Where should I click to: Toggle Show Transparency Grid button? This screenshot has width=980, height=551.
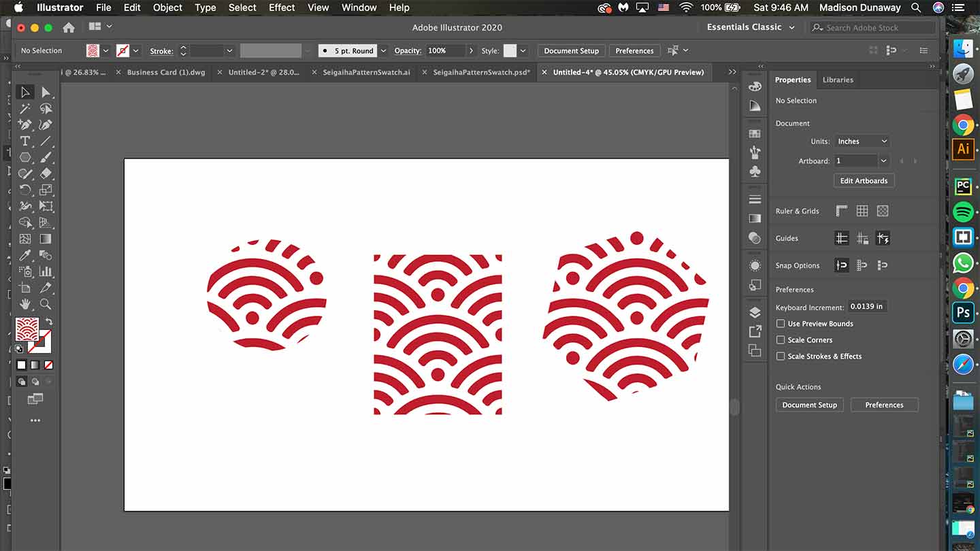[883, 211]
